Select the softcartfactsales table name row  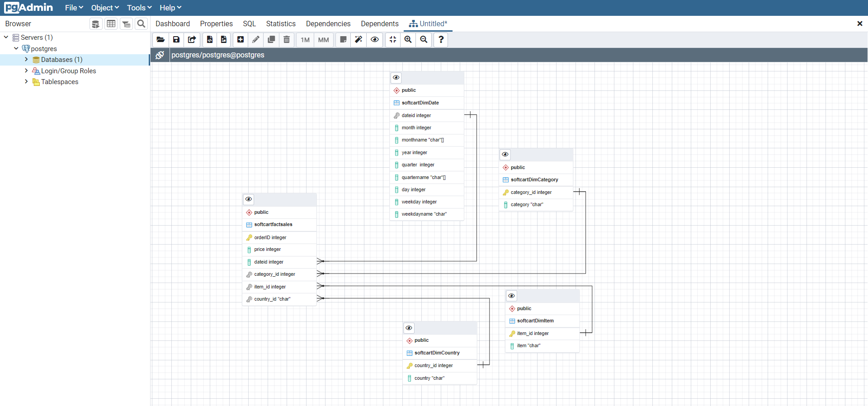[x=279, y=225]
